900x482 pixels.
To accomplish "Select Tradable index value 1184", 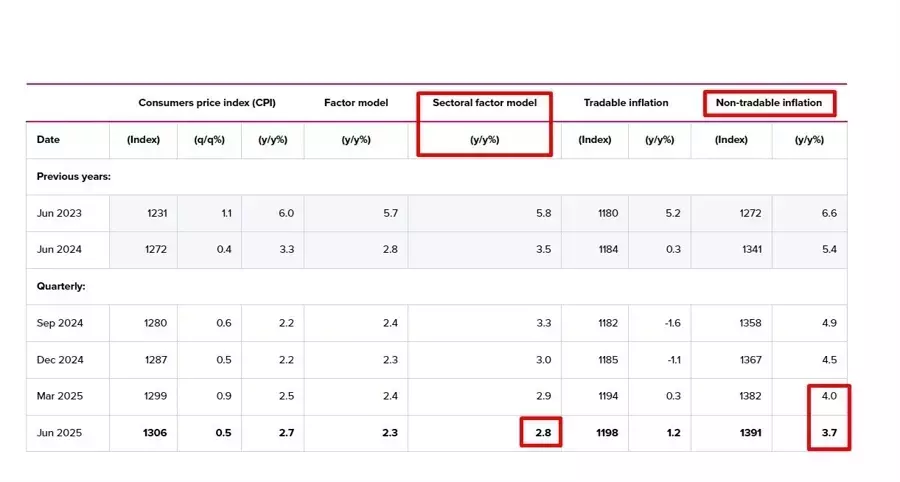I will coord(608,249).
